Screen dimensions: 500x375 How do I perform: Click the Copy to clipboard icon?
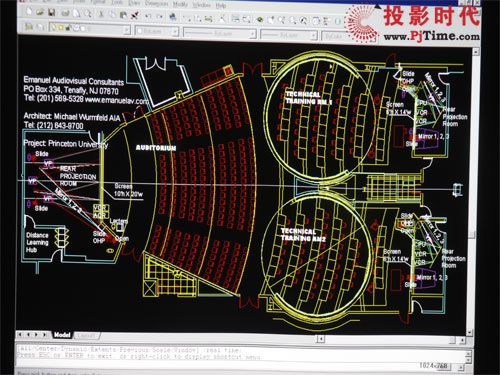point(112,15)
